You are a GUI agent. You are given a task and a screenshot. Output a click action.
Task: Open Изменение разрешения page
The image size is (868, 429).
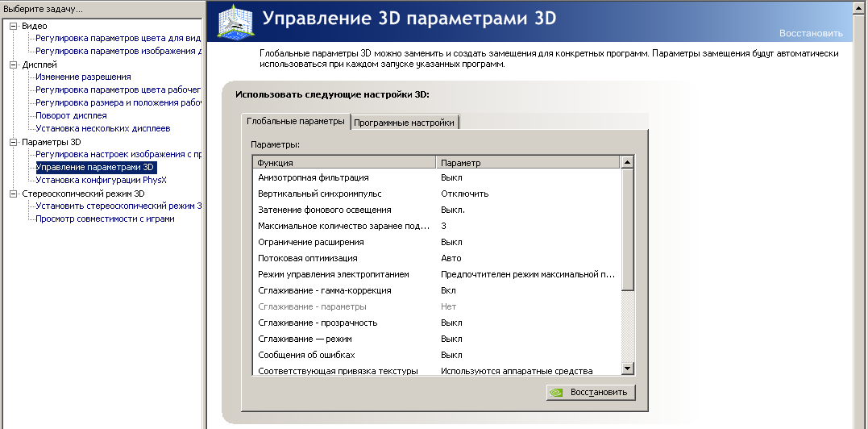pyautogui.click(x=83, y=77)
